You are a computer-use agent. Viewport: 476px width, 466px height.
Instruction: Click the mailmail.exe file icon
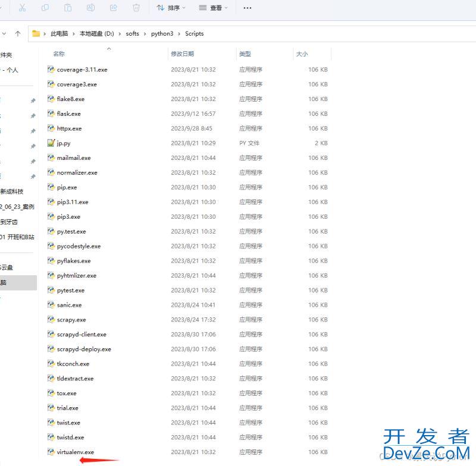51,158
